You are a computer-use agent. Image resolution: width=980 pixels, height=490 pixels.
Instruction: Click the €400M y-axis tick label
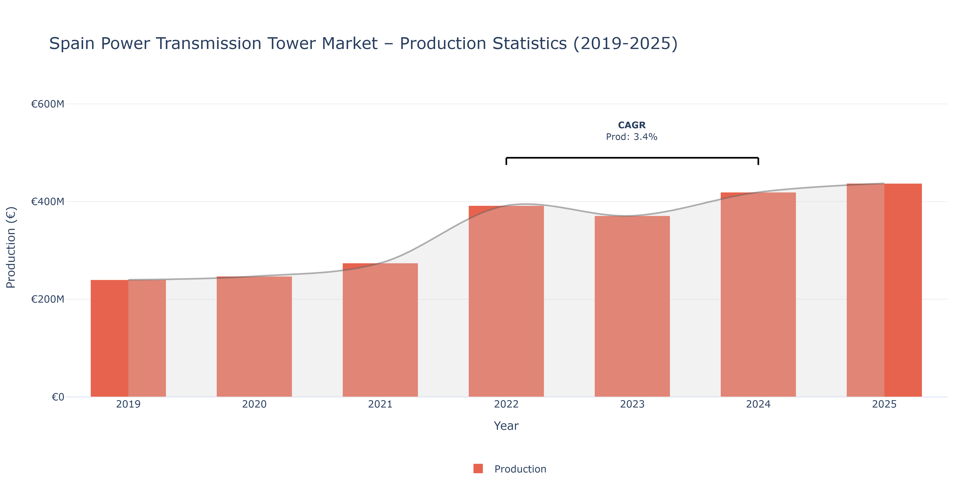pyautogui.click(x=48, y=202)
